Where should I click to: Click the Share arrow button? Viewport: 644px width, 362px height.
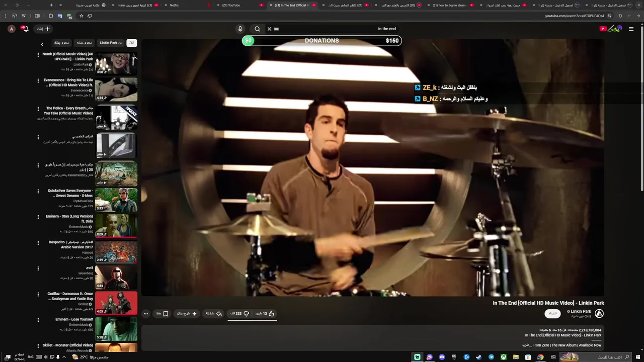(214, 314)
